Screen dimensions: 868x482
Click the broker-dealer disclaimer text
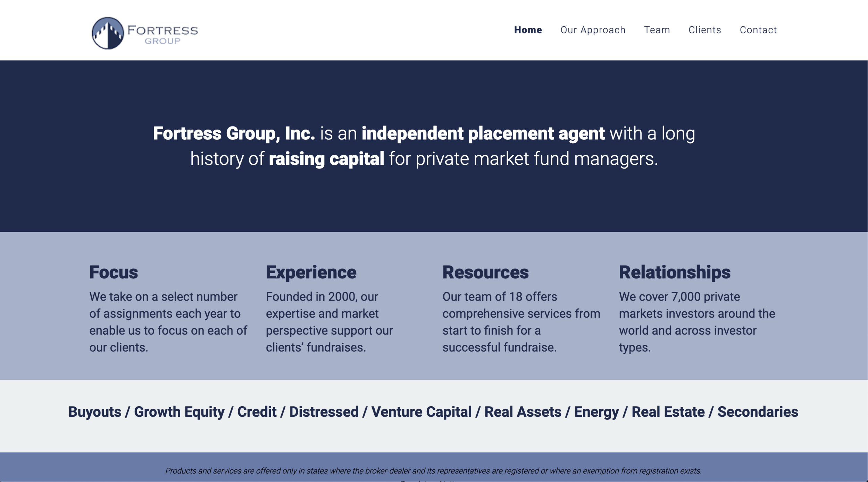click(433, 471)
